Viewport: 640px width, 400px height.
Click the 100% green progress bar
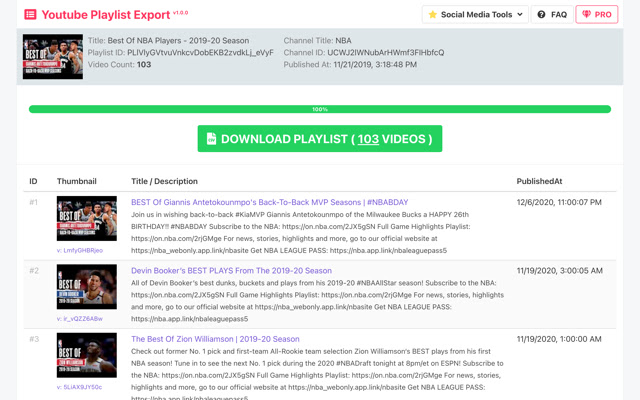click(320, 109)
